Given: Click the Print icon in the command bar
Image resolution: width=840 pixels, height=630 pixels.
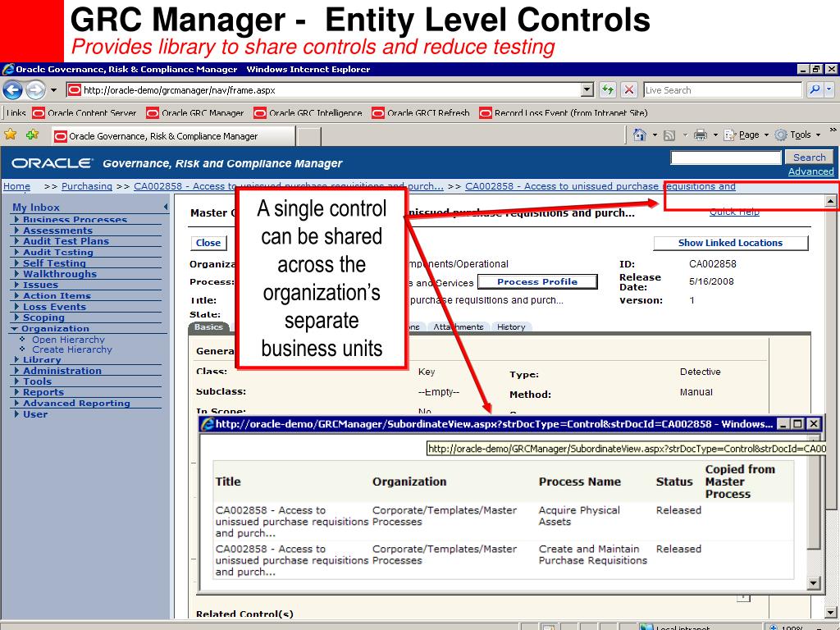Looking at the screenshot, I should coord(701,135).
